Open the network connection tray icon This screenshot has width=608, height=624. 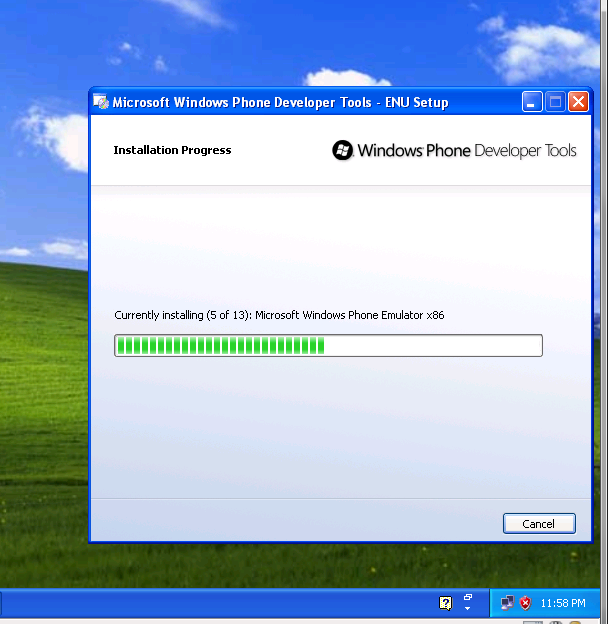click(x=507, y=603)
